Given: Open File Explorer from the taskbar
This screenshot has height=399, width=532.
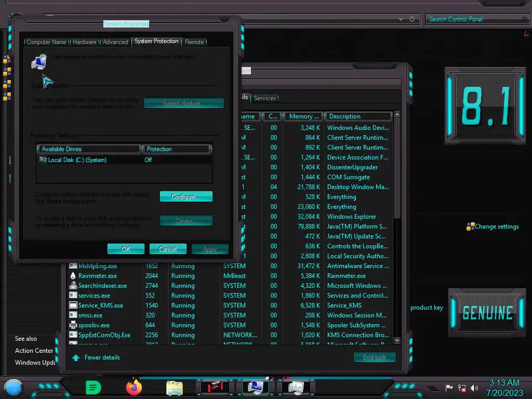Looking at the screenshot, I should tap(175, 388).
